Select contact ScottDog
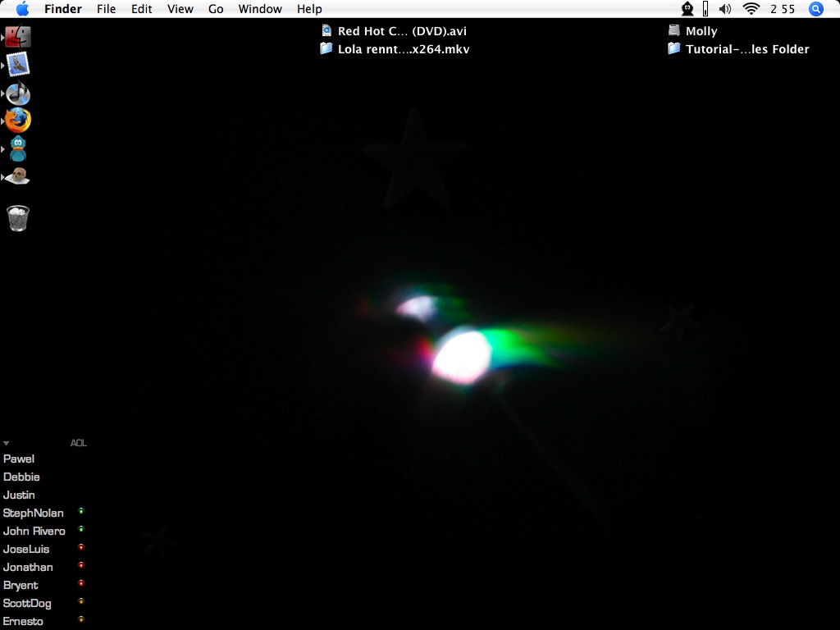This screenshot has height=630, width=840. tap(27, 603)
